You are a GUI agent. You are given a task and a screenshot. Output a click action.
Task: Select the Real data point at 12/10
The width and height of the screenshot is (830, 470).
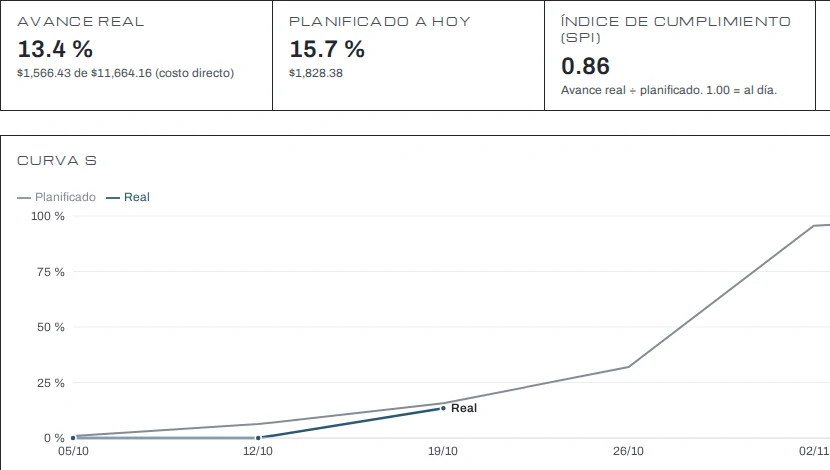click(x=258, y=438)
